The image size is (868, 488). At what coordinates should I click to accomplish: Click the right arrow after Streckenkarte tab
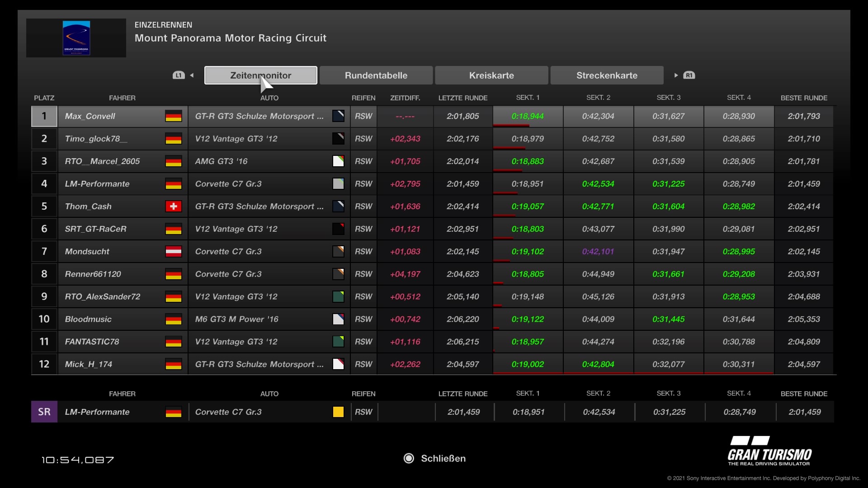click(x=676, y=75)
